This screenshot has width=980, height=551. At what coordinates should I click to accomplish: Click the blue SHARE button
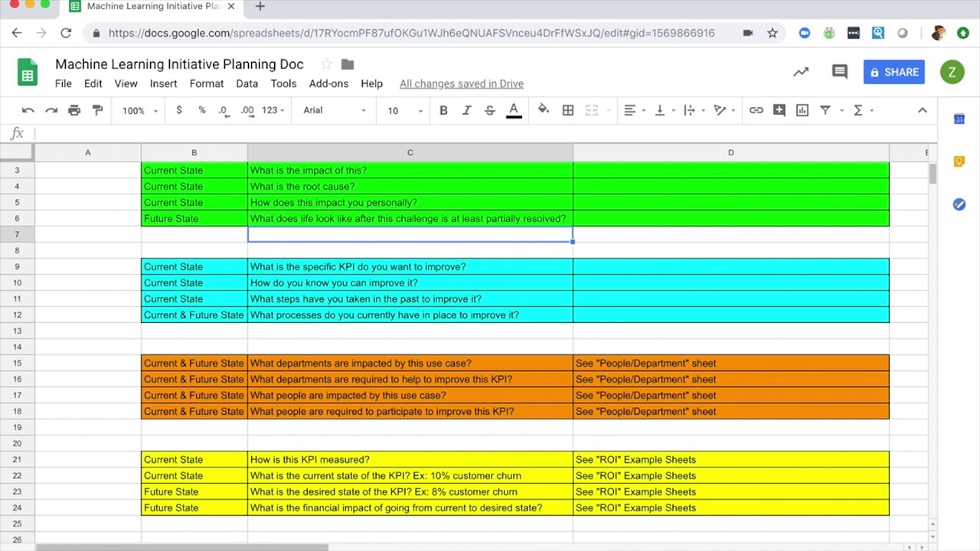click(x=893, y=72)
